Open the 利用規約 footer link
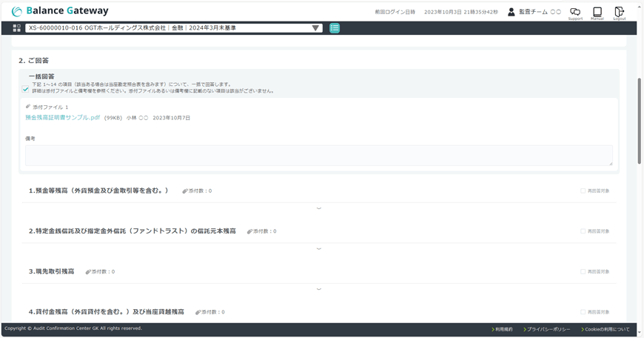 coord(503,329)
